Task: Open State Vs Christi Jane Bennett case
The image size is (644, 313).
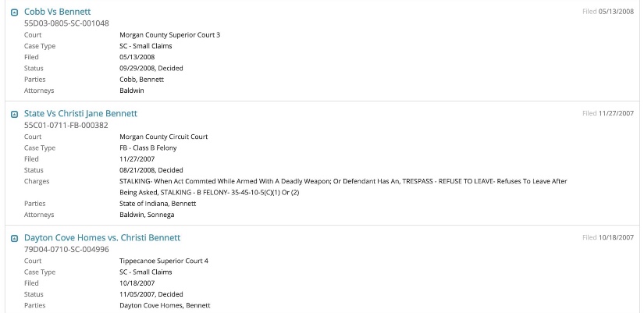Action: (x=80, y=113)
